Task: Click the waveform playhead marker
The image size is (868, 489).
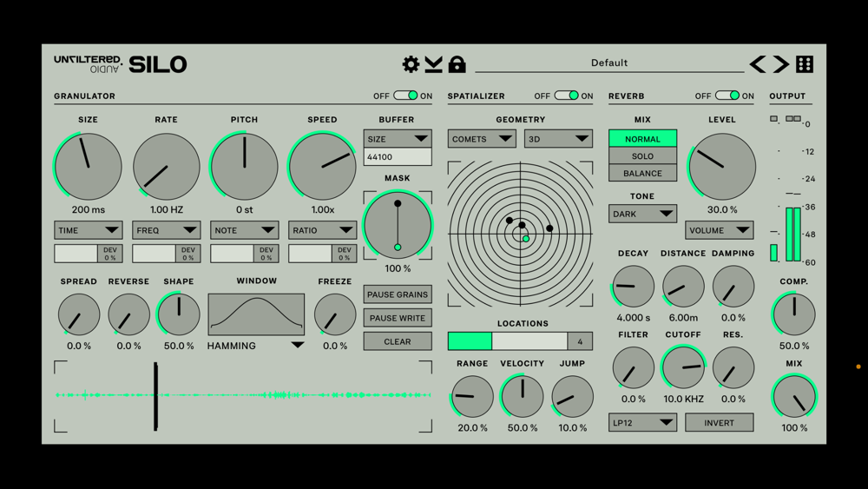Action: [x=155, y=396]
